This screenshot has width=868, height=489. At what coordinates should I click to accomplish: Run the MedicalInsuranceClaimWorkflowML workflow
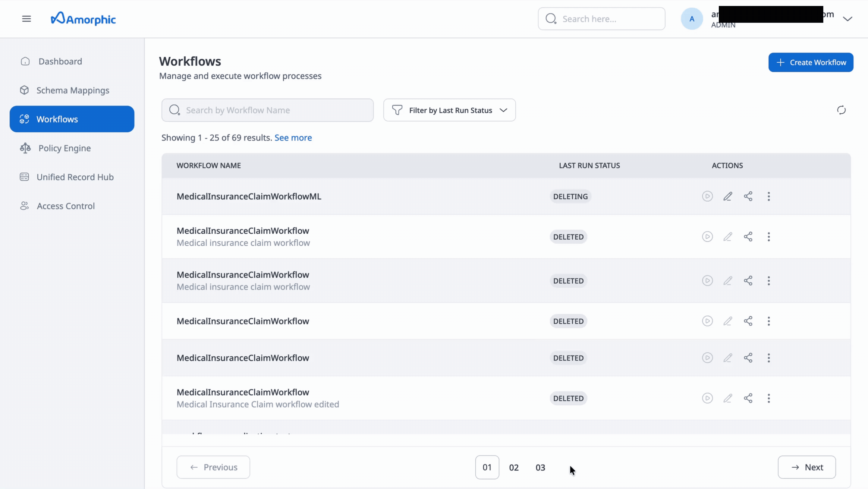pos(707,196)
